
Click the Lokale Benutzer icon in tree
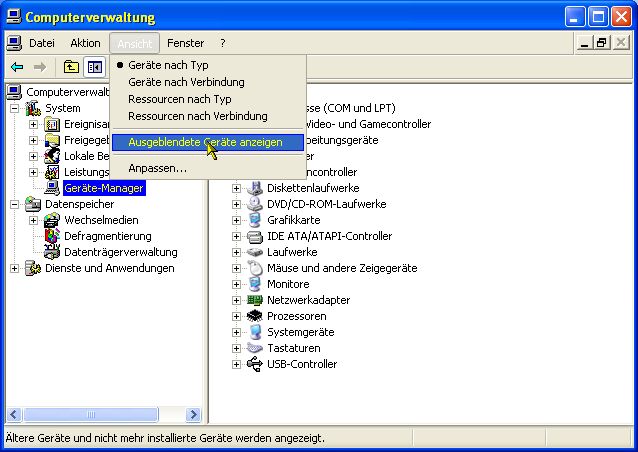coord(52,156)
